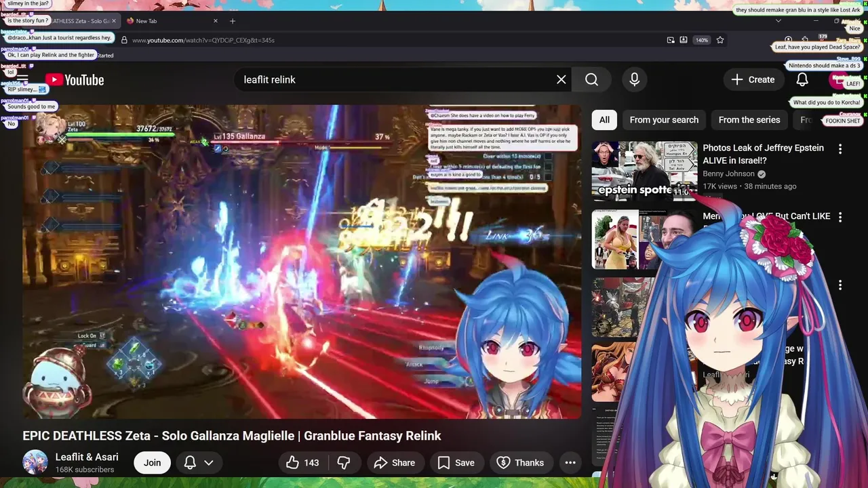Click picture-in-picture icon in address bar
The image size is (868, 488).
671,40
